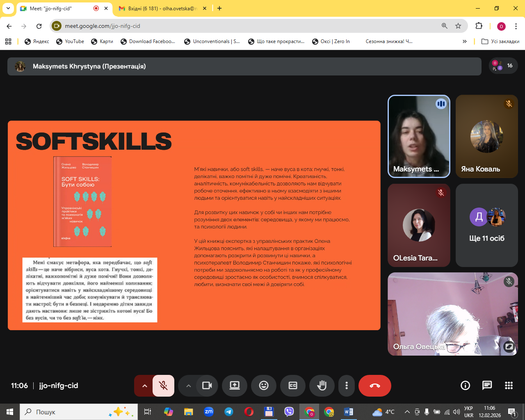This screenshot has width=525, height=420.
Task: Open Chrome tab search dropdown arrow
Action: 8,8
